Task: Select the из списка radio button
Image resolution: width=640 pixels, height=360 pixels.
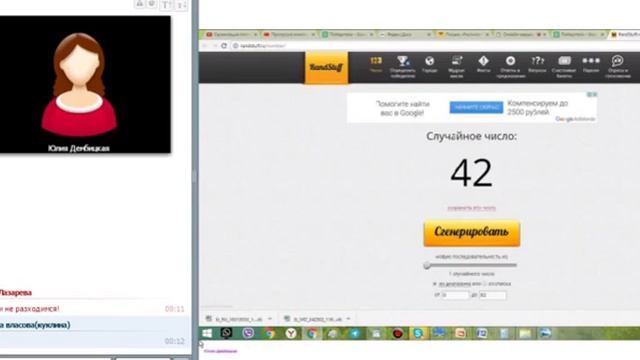Action: coord(485,284)
